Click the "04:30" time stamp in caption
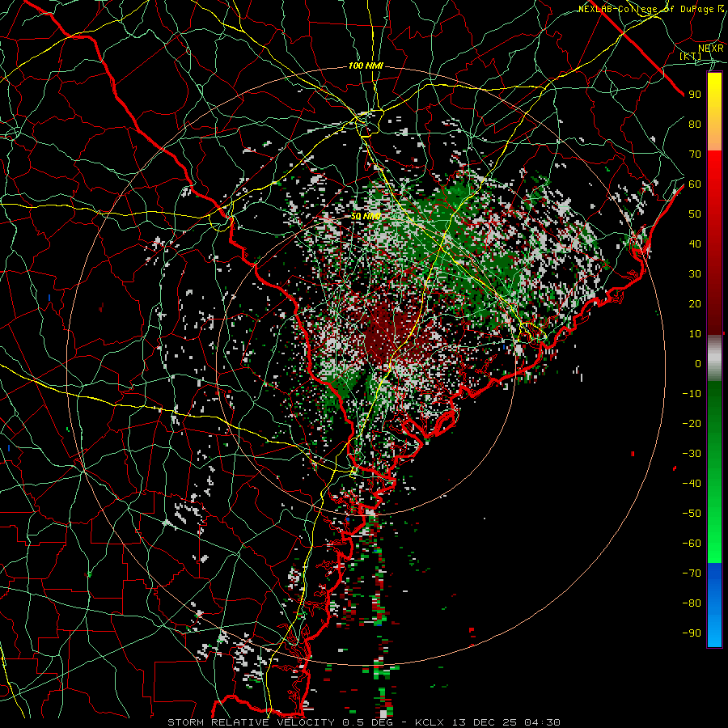Image resolution: width=728 pixels, height=728 pixels. (542, 722)
